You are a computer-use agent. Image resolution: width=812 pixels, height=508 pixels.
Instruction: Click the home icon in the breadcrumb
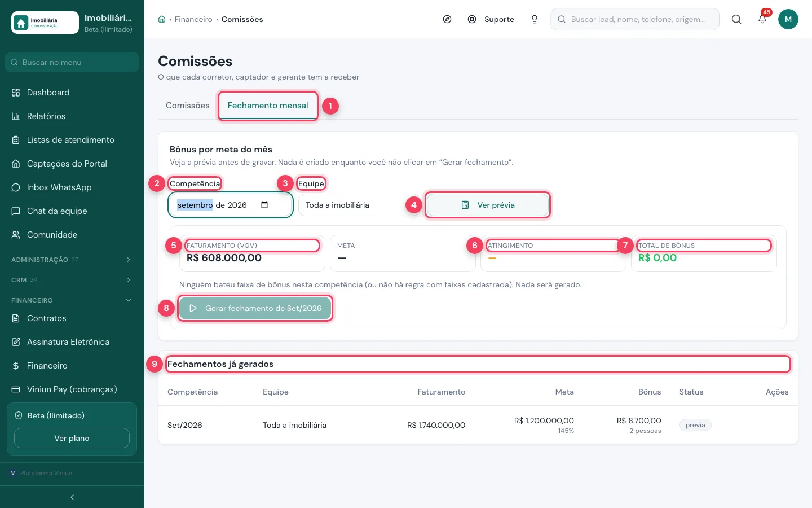pyautogui.click(x=162, y=19)
